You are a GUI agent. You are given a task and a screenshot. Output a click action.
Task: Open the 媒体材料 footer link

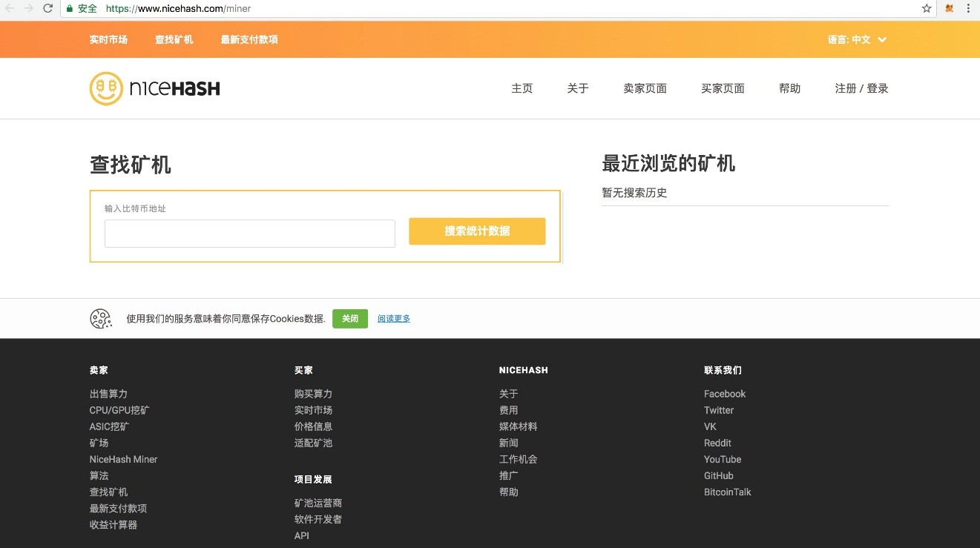519,426
